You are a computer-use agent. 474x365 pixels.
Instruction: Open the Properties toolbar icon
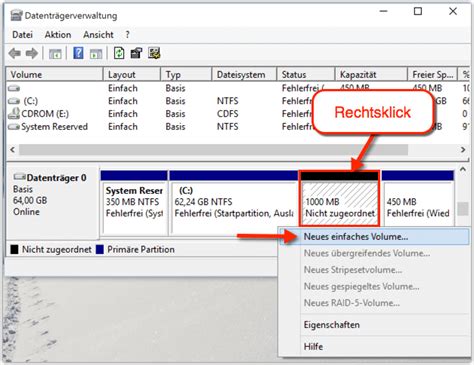point(136,53)
